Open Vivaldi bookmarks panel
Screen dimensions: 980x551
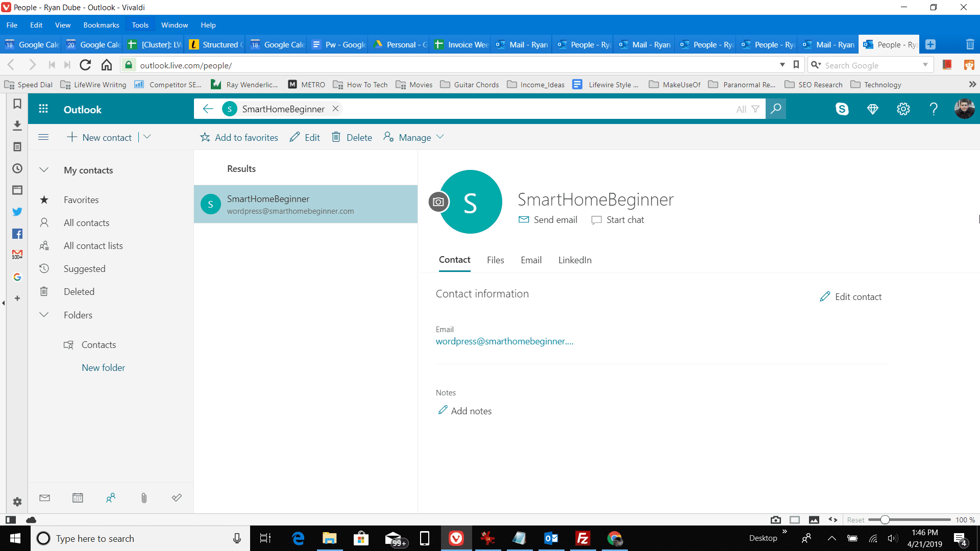click(x=17, y=104)
